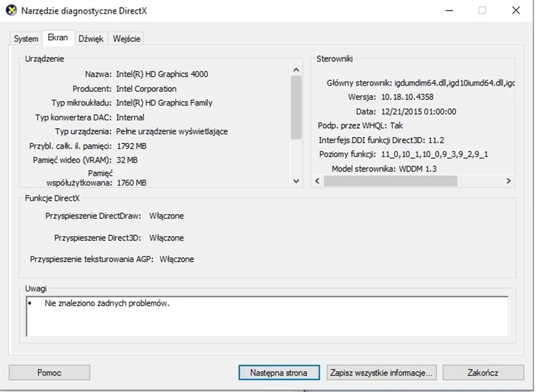Click the shared memory value 1760 MB
This screenshot has width=536, height=392.
[132, 183]
